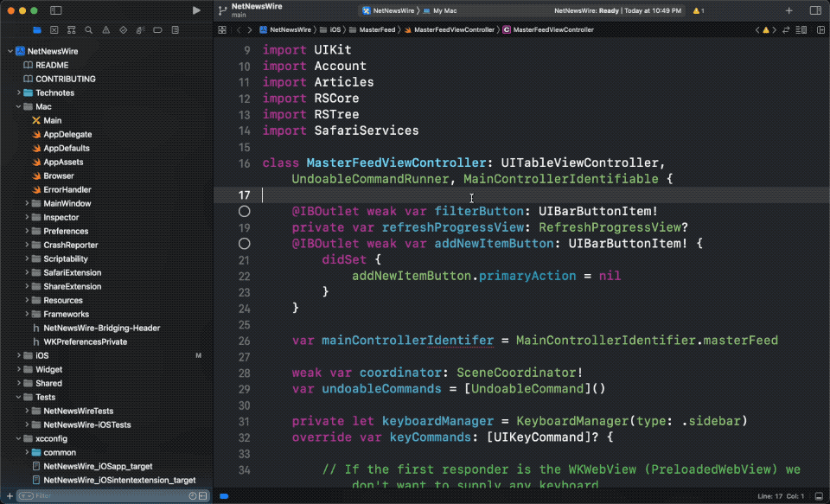Toggle the filterButton IBOutlet connection circle

[245, 211]
